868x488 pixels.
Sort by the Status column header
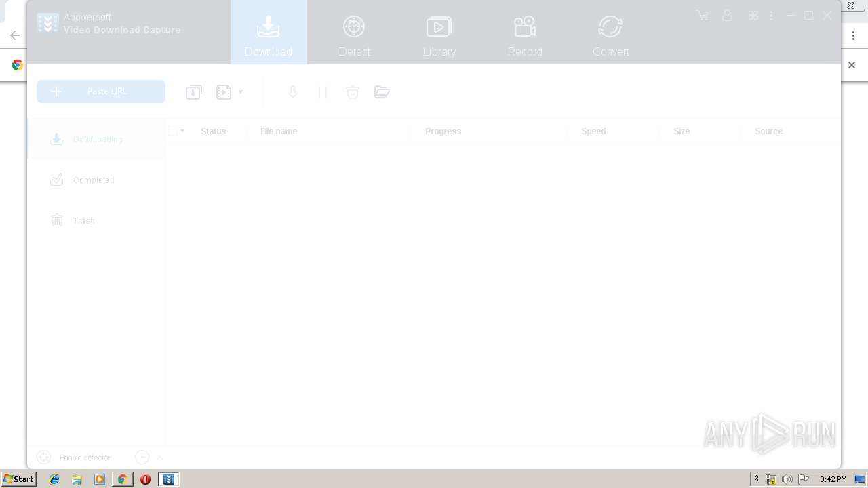tap(213, 131)
